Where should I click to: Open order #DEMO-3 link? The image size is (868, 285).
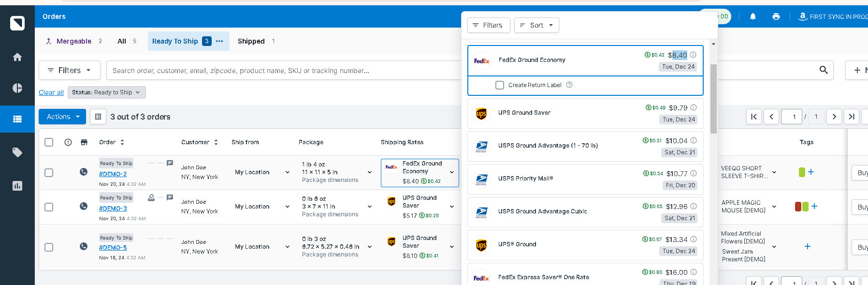coord(113,209)
